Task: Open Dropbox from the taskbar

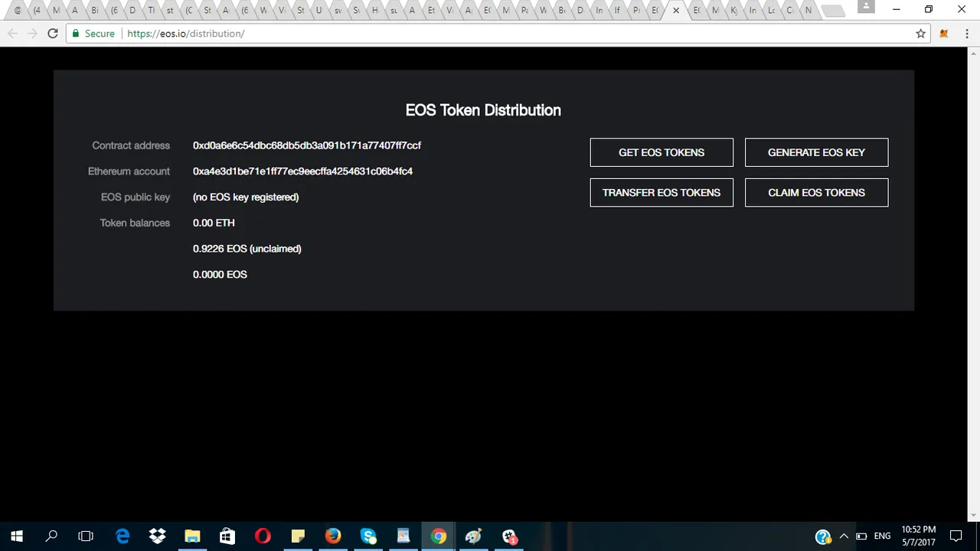Action: 158,536
